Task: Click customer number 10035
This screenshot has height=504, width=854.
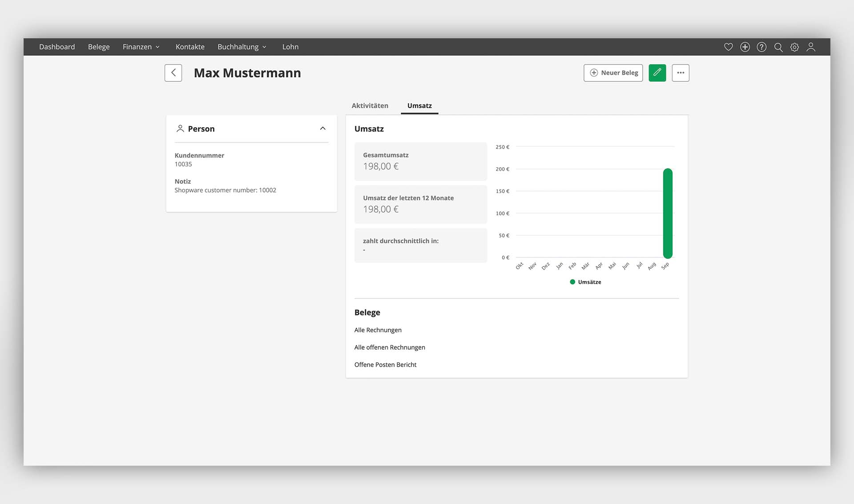Action: (183, 164)
